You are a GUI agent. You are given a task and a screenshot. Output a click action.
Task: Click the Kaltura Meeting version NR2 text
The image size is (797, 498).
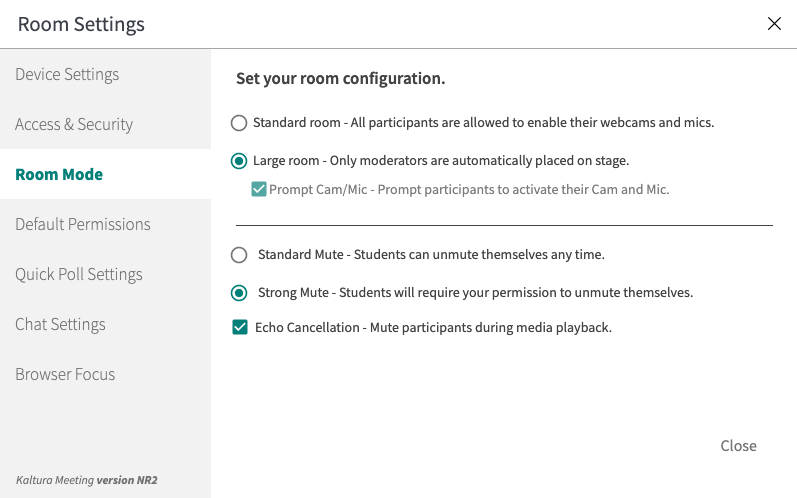(x=86, y=480)
